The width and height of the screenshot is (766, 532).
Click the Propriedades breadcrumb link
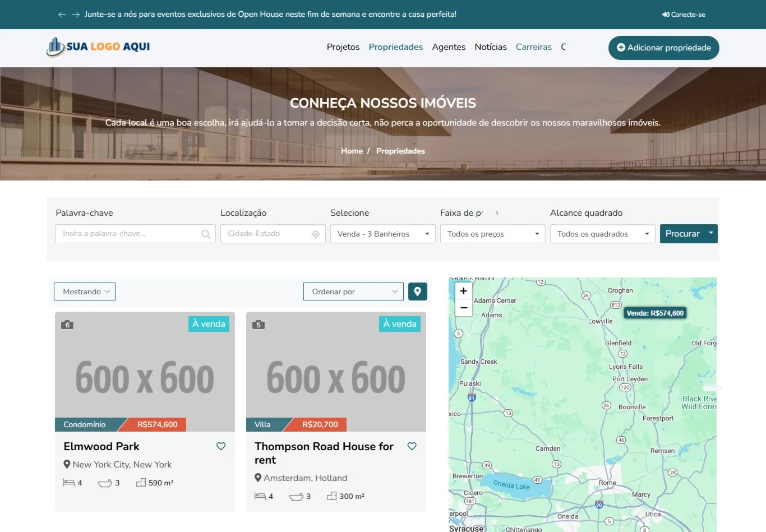pos(400,151)
